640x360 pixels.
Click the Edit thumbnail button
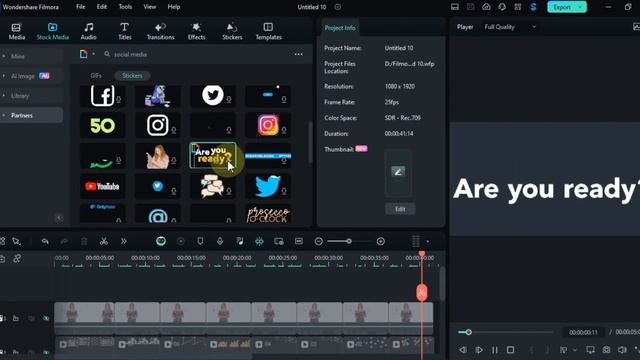(x=400, y=209)
